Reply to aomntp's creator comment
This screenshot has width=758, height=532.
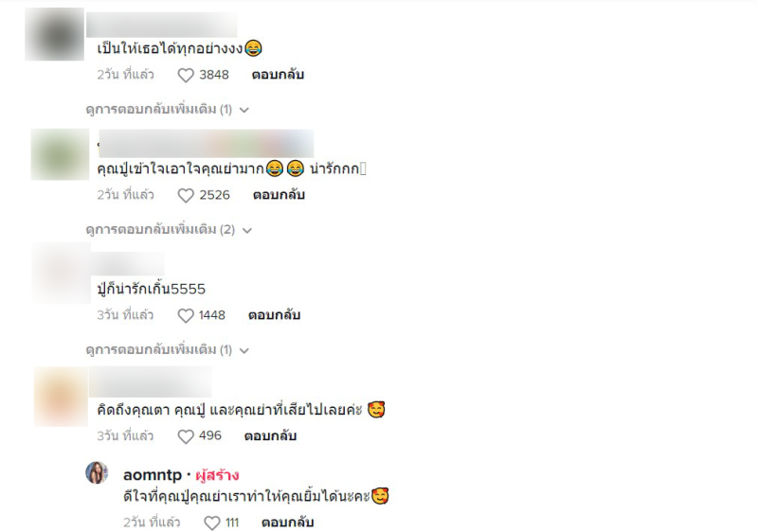coord(288,523)
